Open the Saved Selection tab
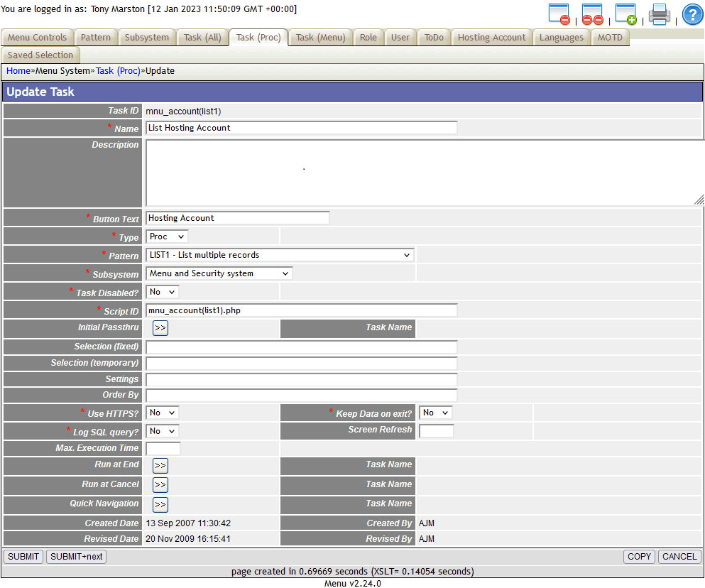Screen dimensions: 705x588 pyautogui.click(x=40, y=55)
